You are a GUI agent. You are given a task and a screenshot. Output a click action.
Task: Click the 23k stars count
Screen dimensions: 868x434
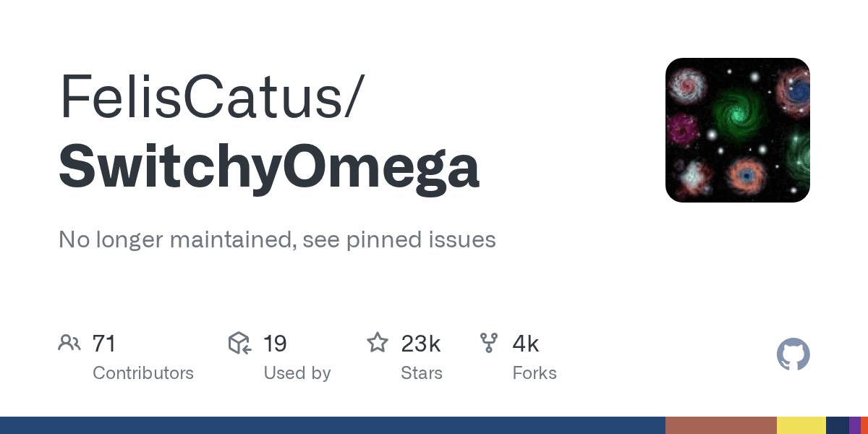click(420, 344)
